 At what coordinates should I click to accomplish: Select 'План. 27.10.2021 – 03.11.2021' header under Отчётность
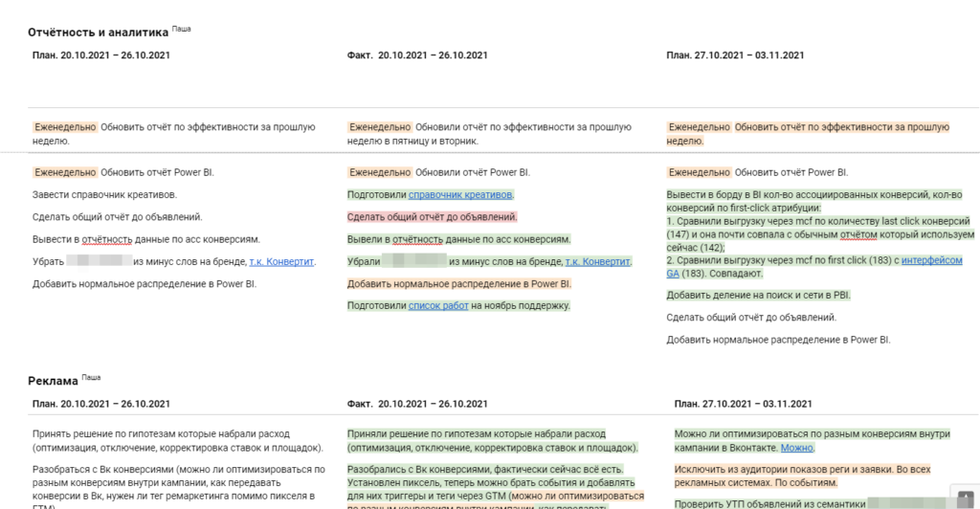tap(735, 55)
